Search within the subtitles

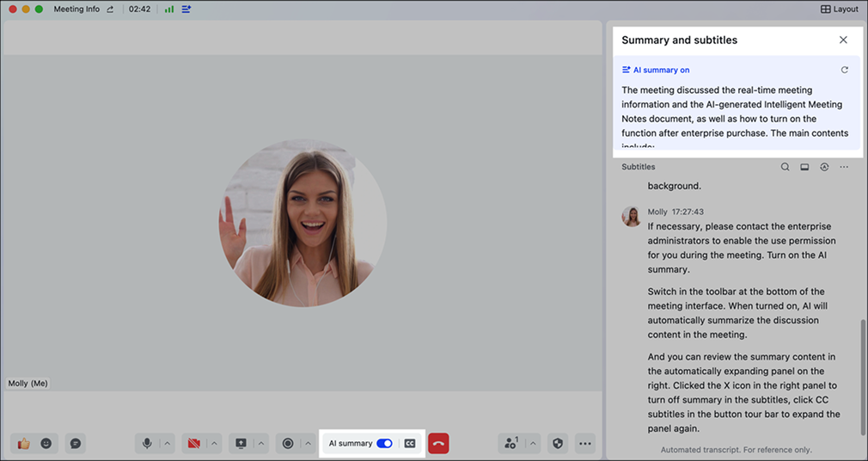click(785, 167)
